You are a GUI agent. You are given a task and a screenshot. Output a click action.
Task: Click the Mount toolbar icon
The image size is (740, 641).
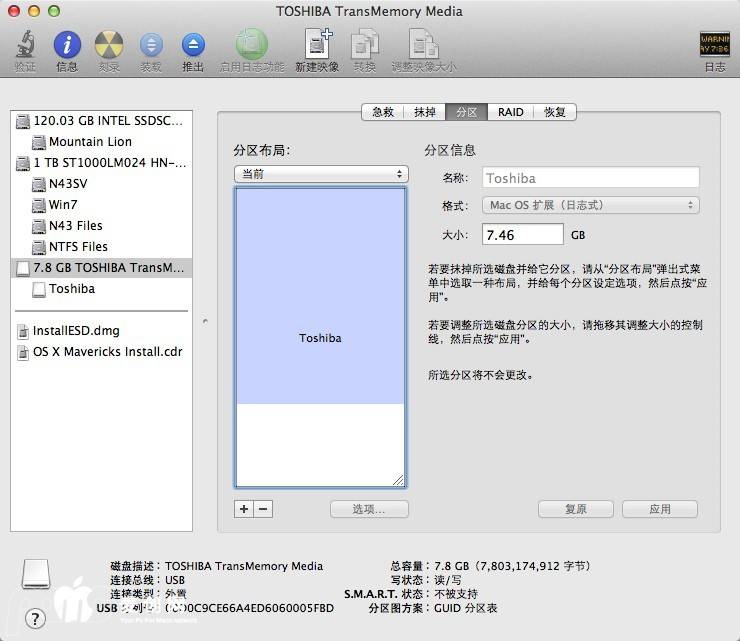click(151, 46)
